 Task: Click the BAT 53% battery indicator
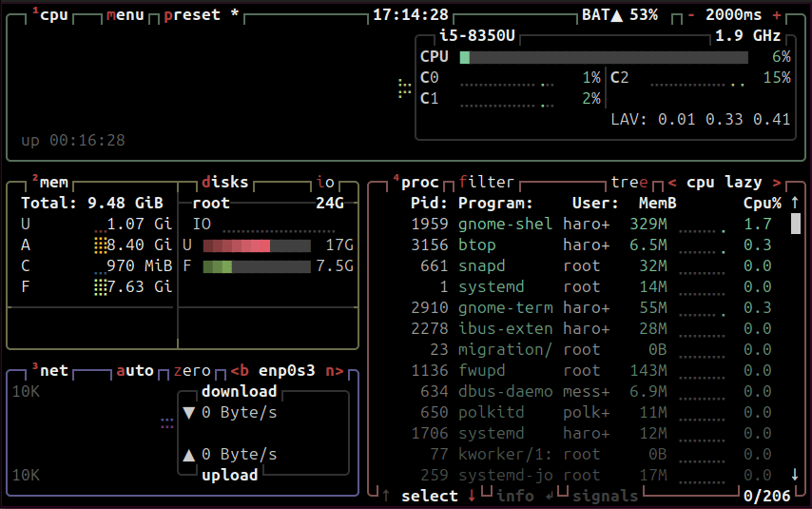[619, 15]
